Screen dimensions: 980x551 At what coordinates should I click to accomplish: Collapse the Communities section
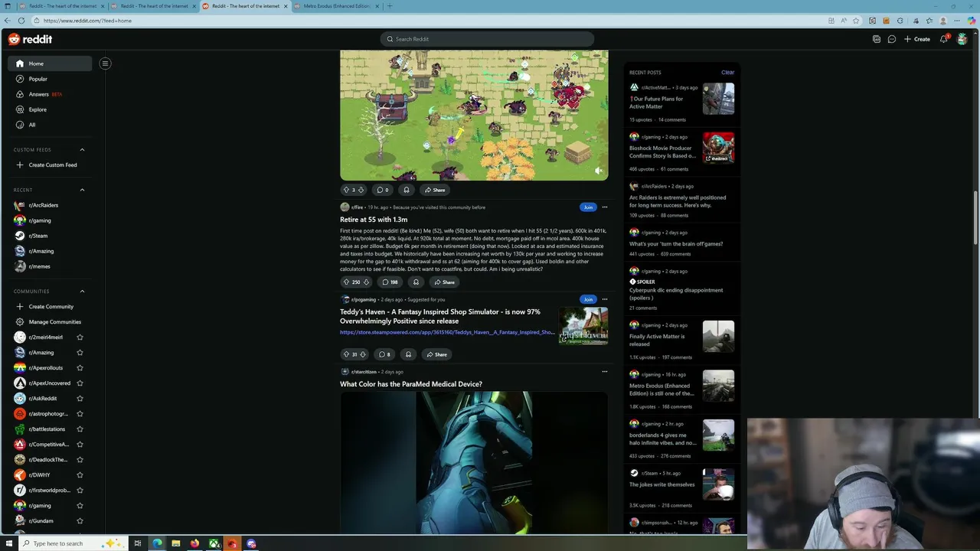coord(82,291)
